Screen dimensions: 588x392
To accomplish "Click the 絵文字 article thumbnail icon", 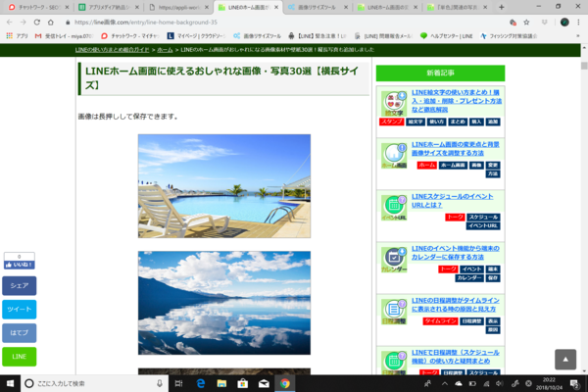I will [x=394, y=104].
